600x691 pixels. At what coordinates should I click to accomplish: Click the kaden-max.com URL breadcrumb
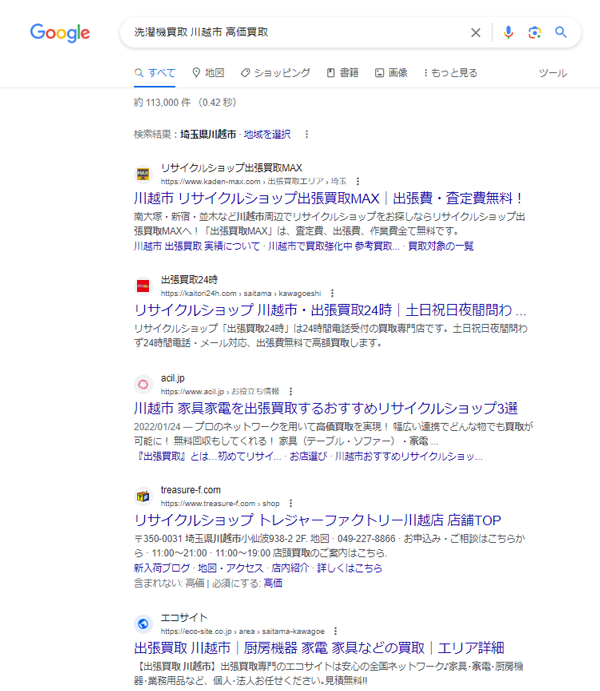point(254,182)
